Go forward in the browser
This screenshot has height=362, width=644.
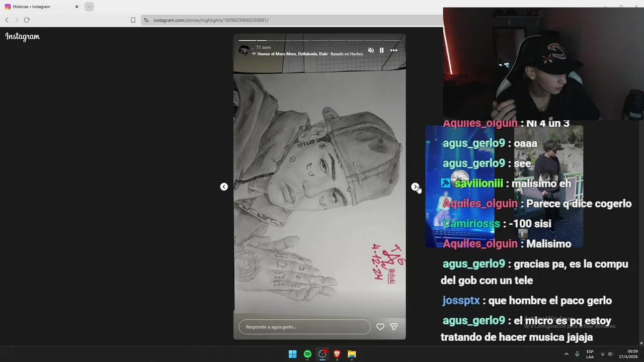(x=17, y=20)
